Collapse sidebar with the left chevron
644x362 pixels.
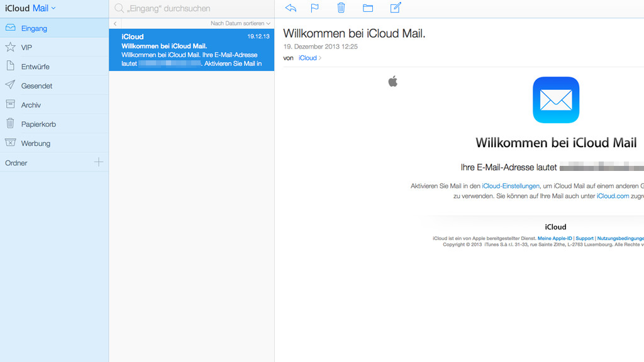[x=115, y=24]
